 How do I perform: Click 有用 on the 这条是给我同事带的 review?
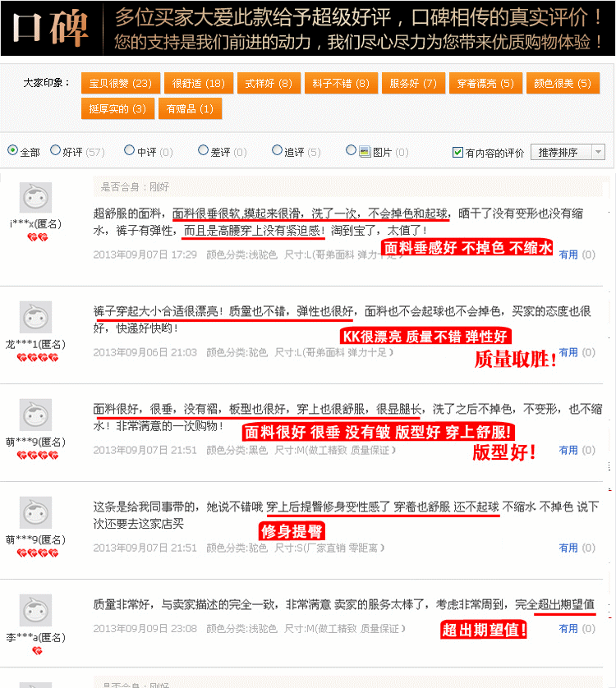[568, 548]
